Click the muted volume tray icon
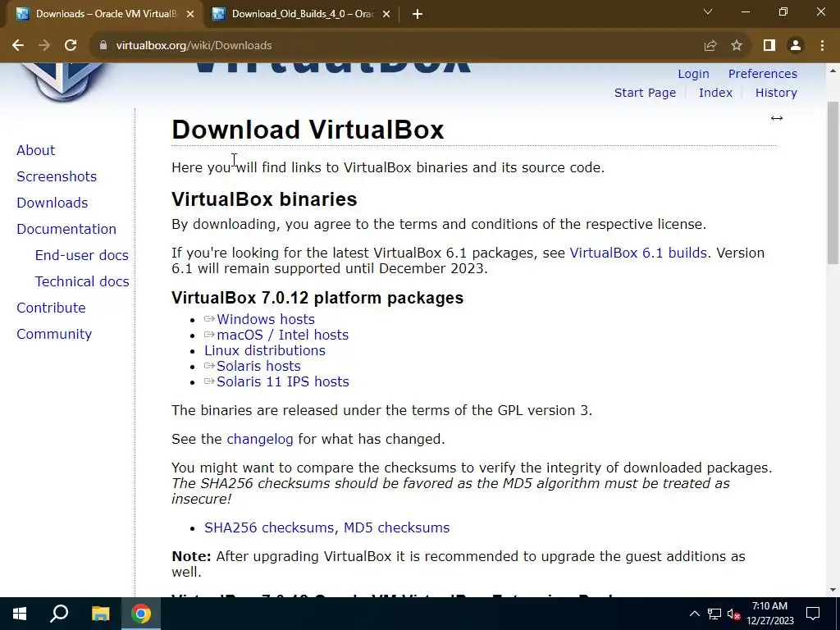 (734, 614)
